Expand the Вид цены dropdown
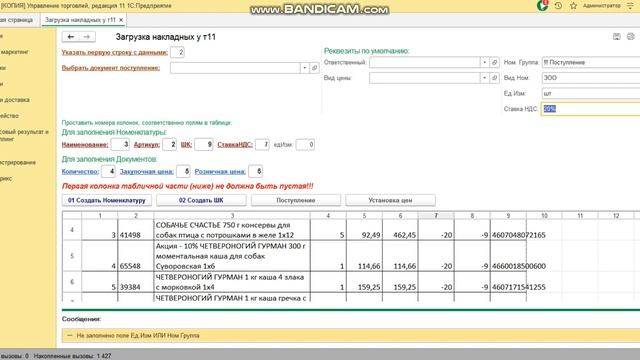 [484, 78]
